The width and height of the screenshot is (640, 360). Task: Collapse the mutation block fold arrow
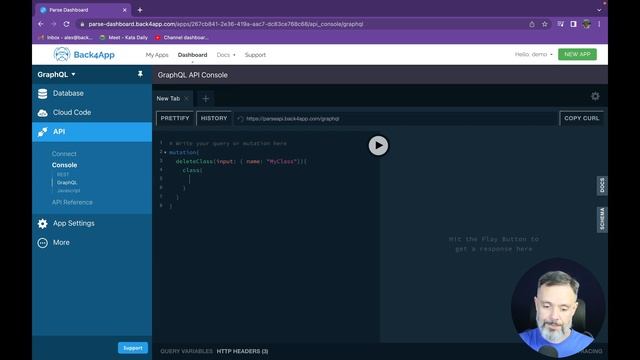(x=165, y=152)
